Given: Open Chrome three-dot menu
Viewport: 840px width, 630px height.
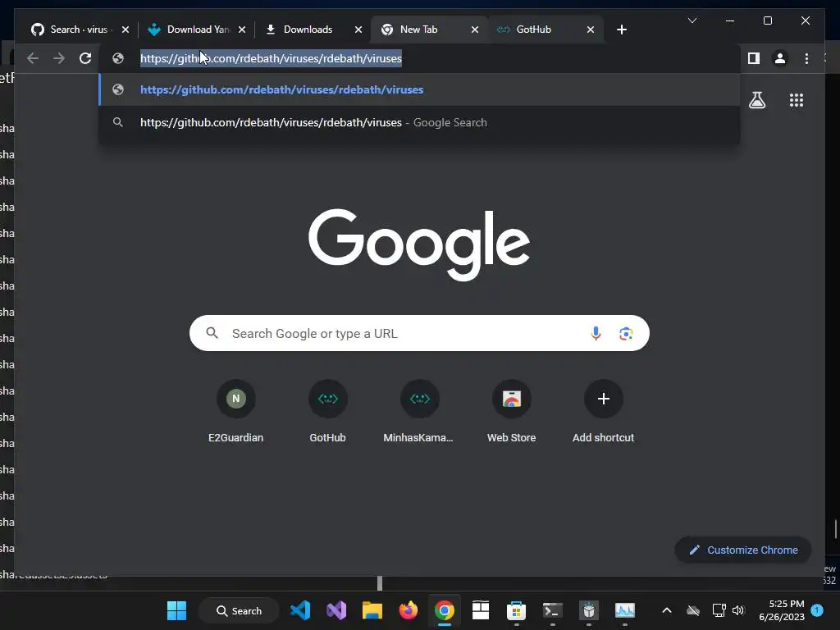Looking at the screenshot, I should pyautogui.click(x=807, y=58).
